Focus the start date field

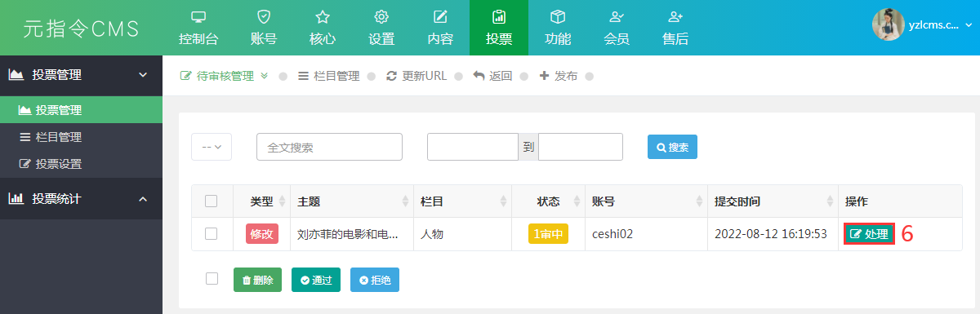472,147
